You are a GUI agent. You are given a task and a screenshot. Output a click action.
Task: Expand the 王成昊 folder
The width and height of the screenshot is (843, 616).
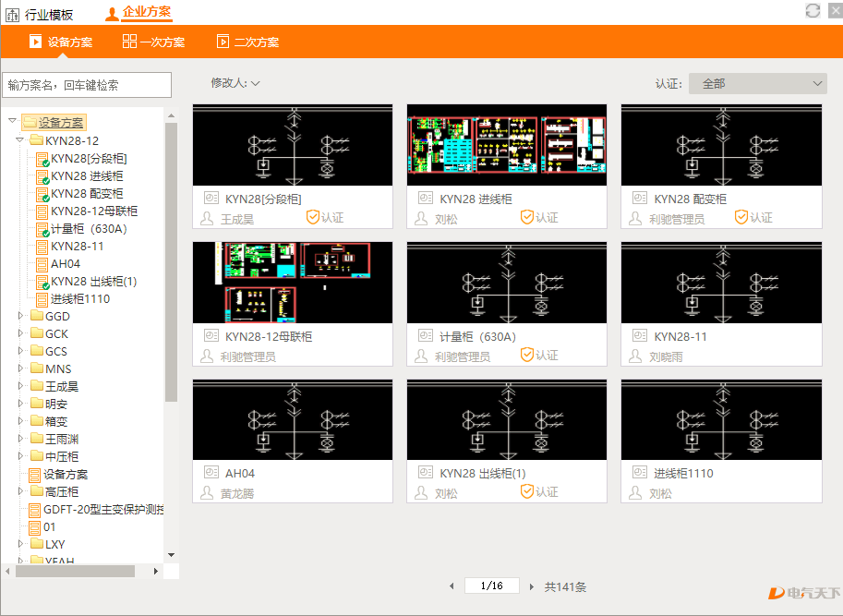(x=20, y=386)
